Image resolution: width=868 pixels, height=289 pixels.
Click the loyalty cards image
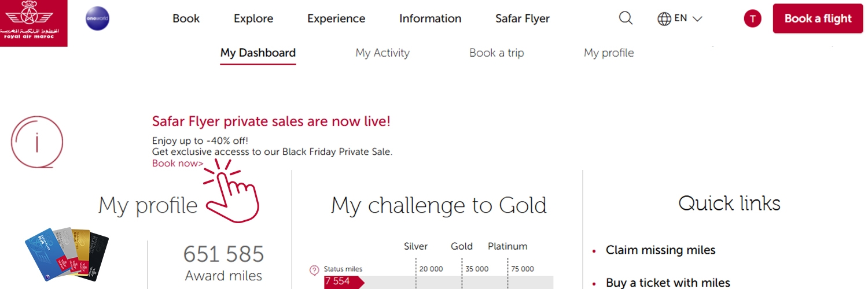tap(67, 253)
